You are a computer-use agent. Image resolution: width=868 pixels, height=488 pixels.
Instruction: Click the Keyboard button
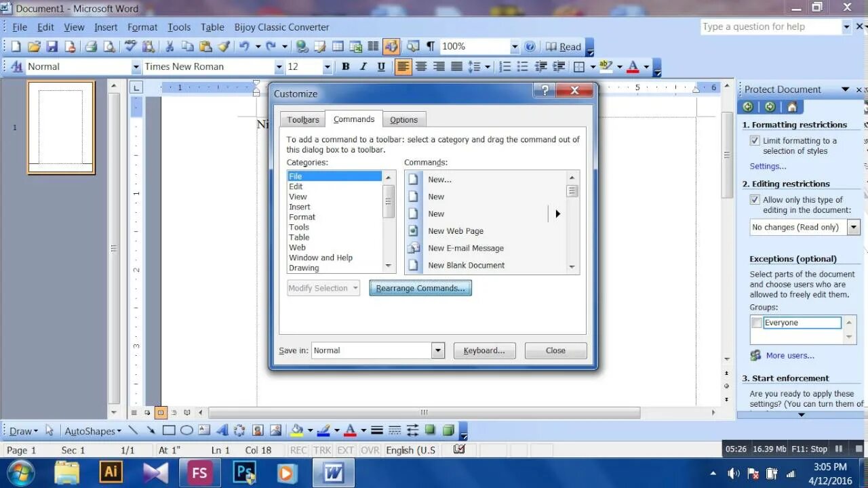pos(484,350)
